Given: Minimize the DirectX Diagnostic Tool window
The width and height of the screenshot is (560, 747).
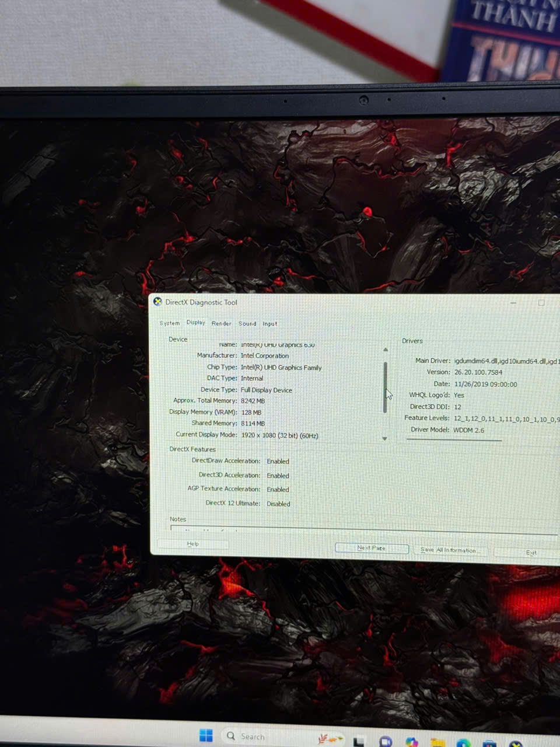Looking at the screenshot, I should point(514,303).
